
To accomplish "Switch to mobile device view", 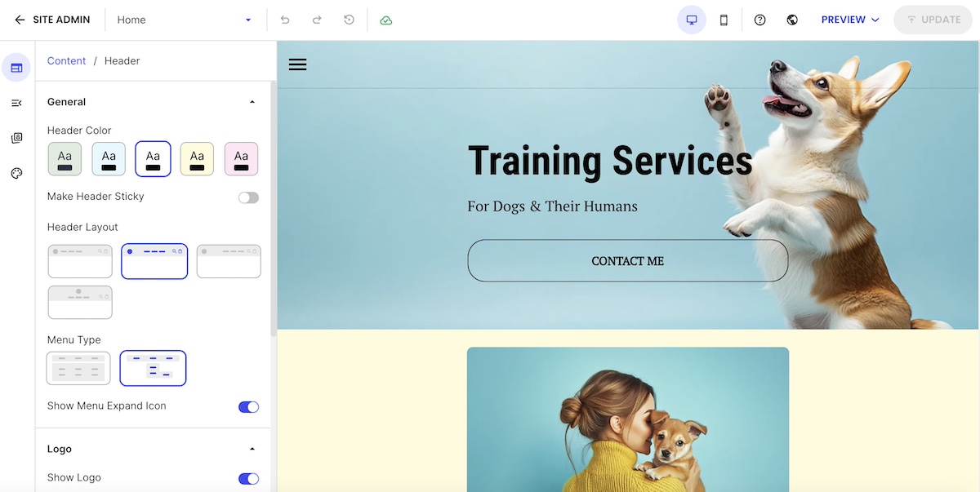I will [x=724, y=20].
